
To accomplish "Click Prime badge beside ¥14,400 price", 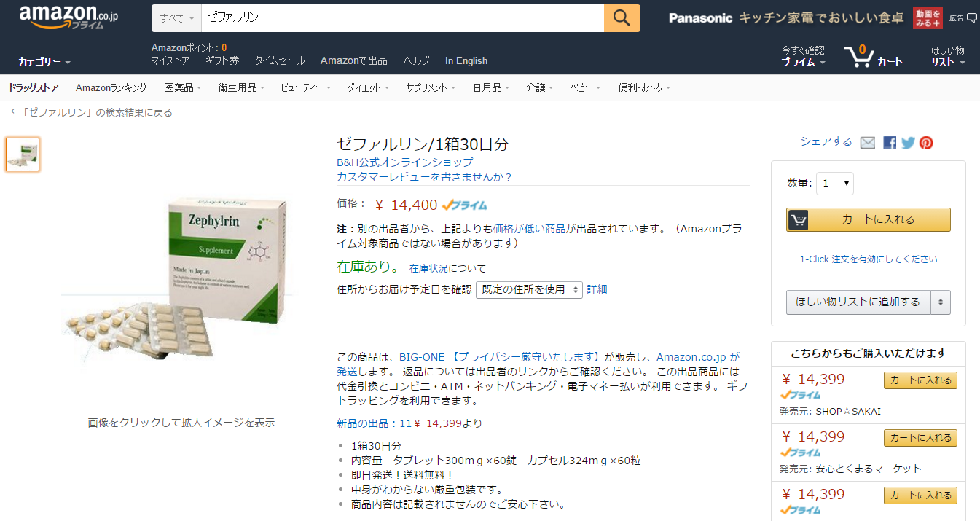I will 465,205.
